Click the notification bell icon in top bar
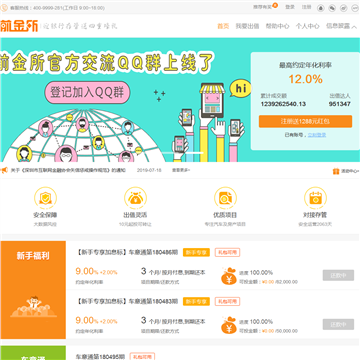Screen dimensions: 360x360 tap(321, 8)
